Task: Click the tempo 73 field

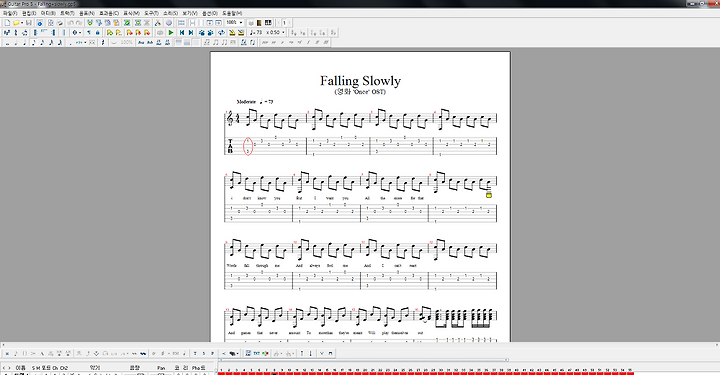Action: (256, 33)
